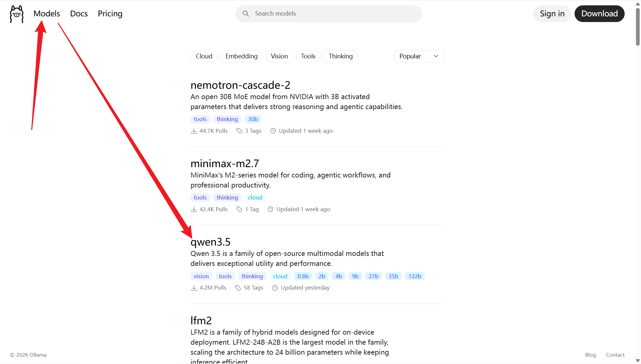Click the Ollama llama logo
Image resolution: width=641 pixels, height=364 pixels.
[17, 14]
